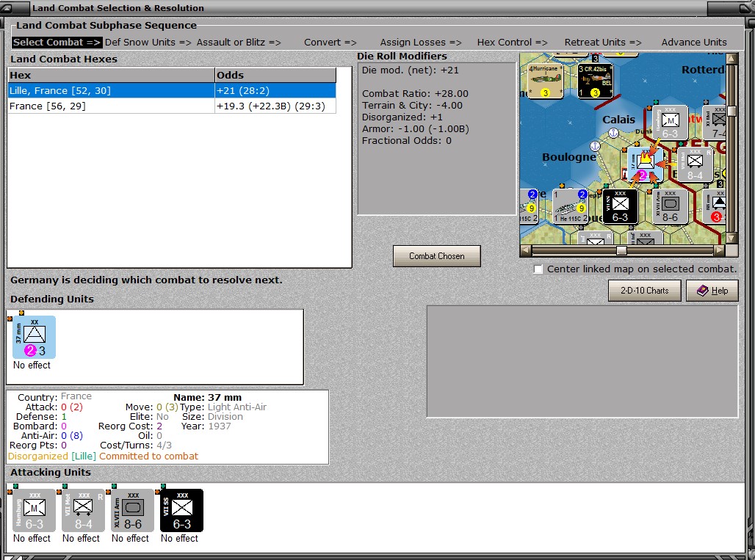
Task: Click the Boulogne label on the map
Action: pos(569,157)
